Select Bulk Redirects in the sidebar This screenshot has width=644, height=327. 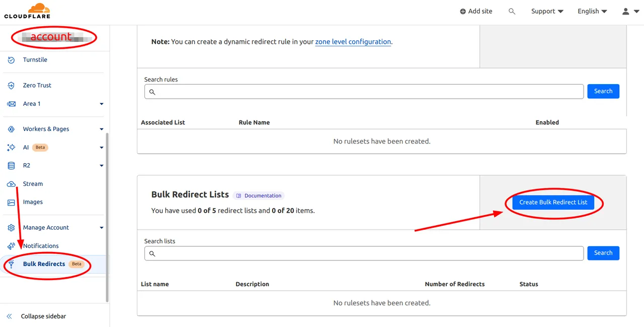44,264
